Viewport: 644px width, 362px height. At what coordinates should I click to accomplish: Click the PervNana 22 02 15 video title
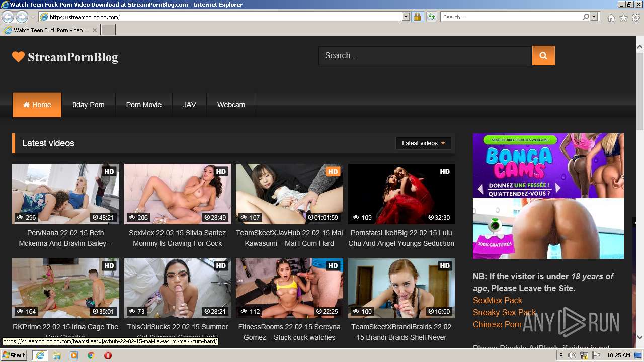65,238
